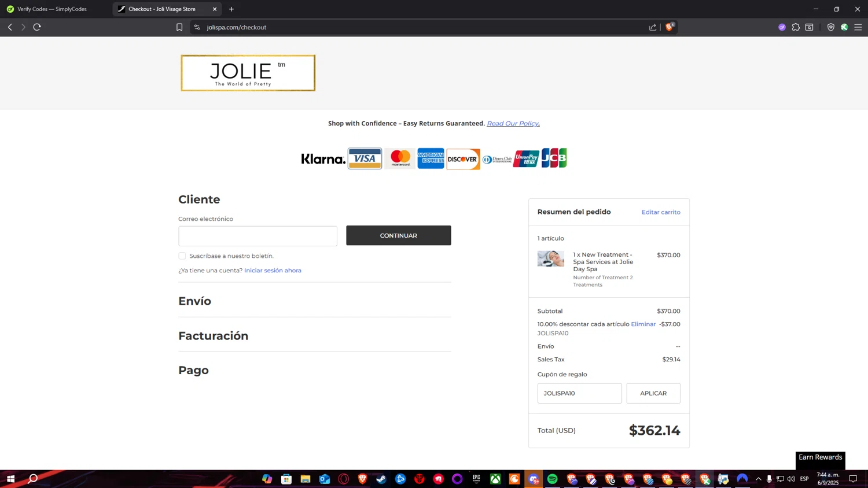
Task: Click the Discover card logo
Action: click(463, 159)
